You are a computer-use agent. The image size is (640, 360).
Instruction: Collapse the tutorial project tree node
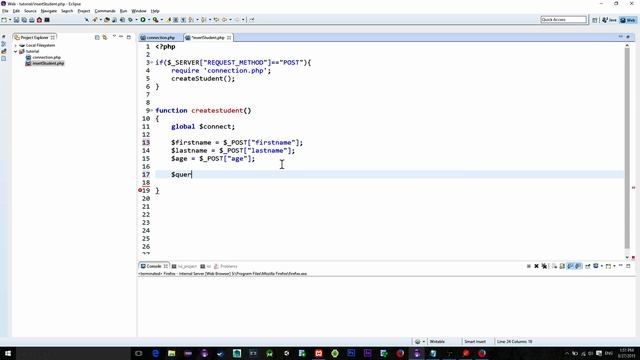(x=16, y=51)
